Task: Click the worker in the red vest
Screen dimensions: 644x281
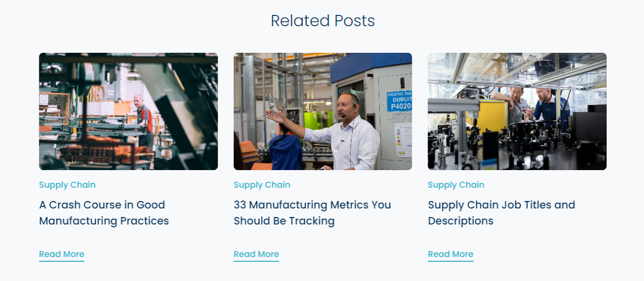Action: pos(143,121)
